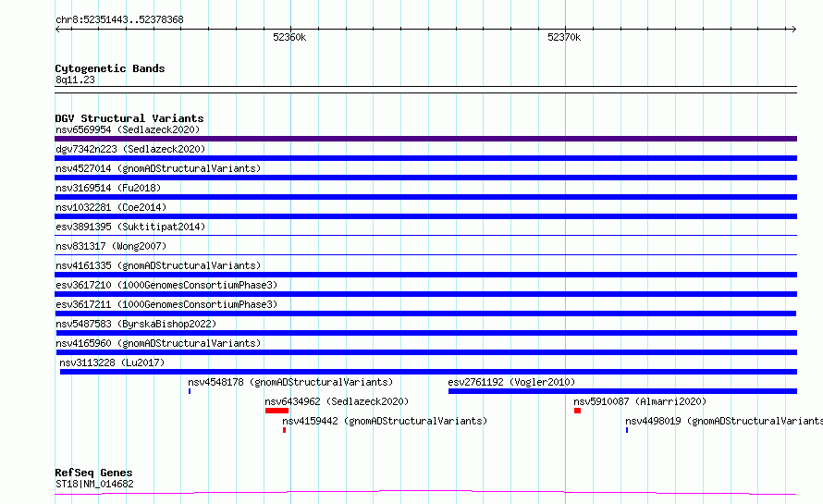823x504 pixels.
Task: Click the 8q11.23 cytogenetic band label
Action: tap(75, 80)
